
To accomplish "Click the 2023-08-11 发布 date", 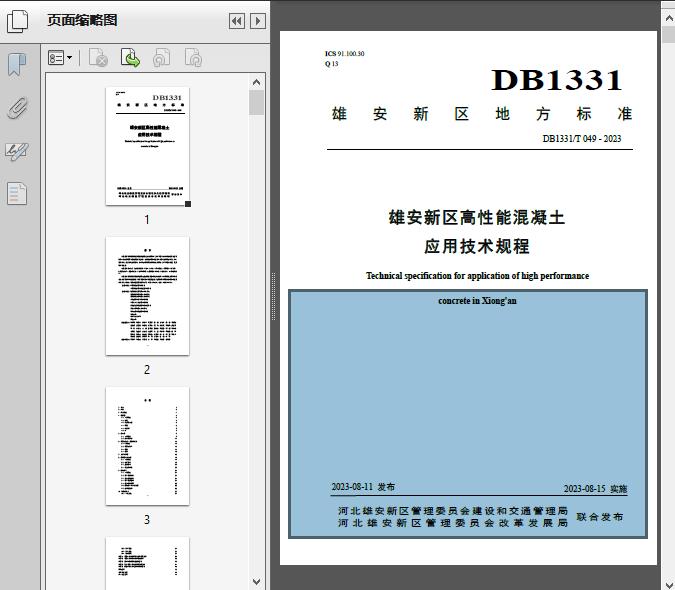I will click(x=363, y=487).
